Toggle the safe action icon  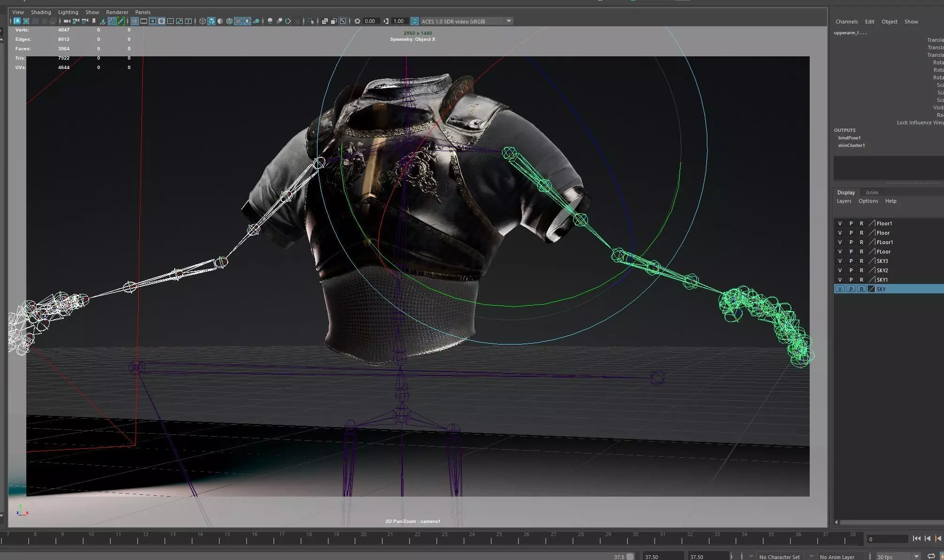click(179, 21)
